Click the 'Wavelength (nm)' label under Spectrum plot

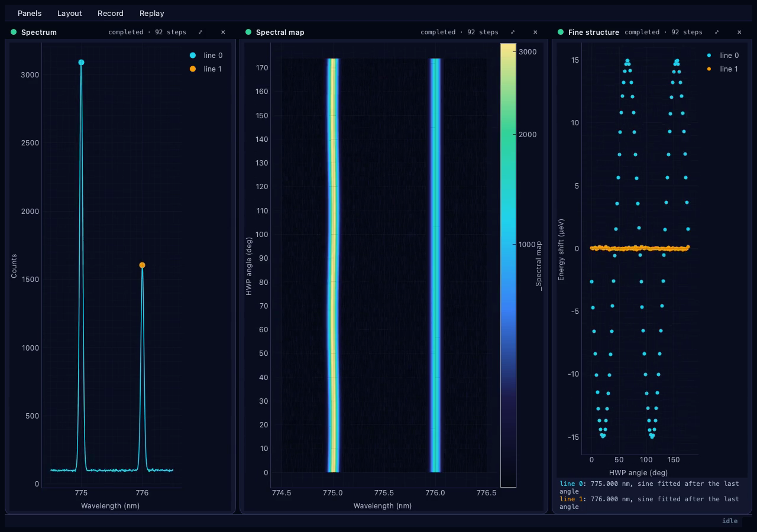click(x=110, y=505)
